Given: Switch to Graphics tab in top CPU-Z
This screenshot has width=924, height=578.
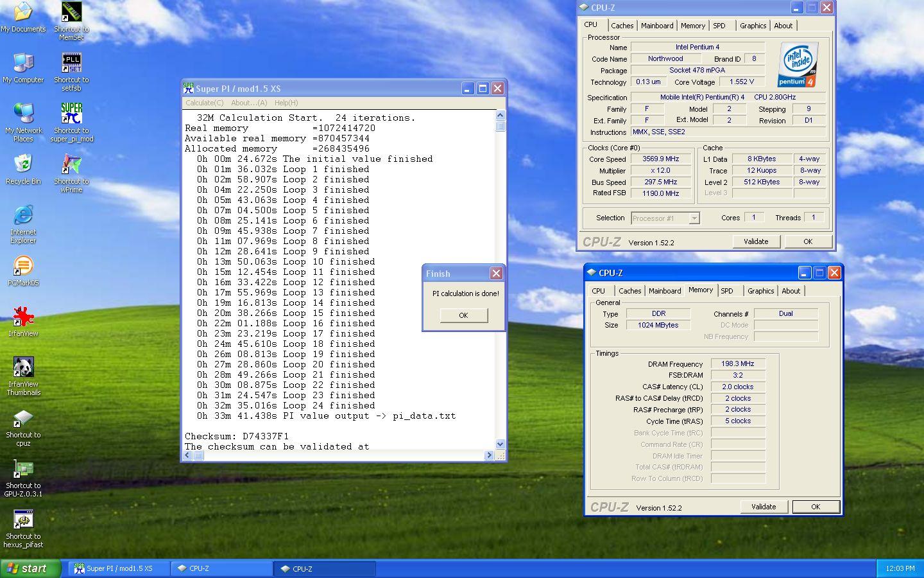Looking at the screenshot, I should click(753, 26).
